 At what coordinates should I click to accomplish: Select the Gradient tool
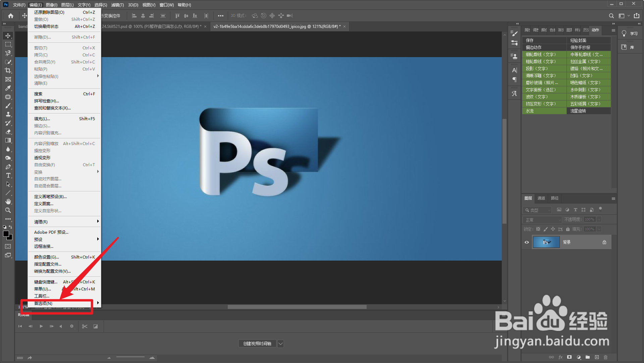coord(8,140)
